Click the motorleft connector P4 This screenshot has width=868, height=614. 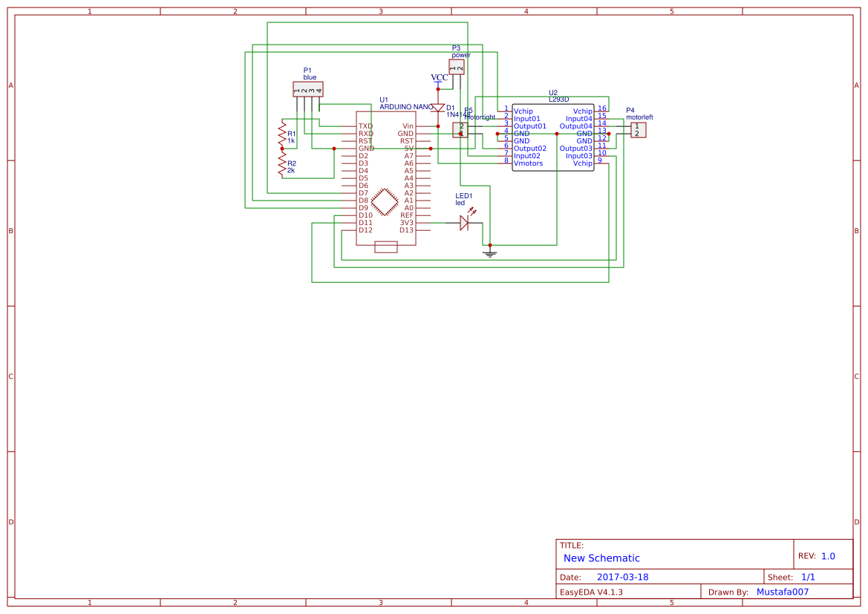(637, 129)
